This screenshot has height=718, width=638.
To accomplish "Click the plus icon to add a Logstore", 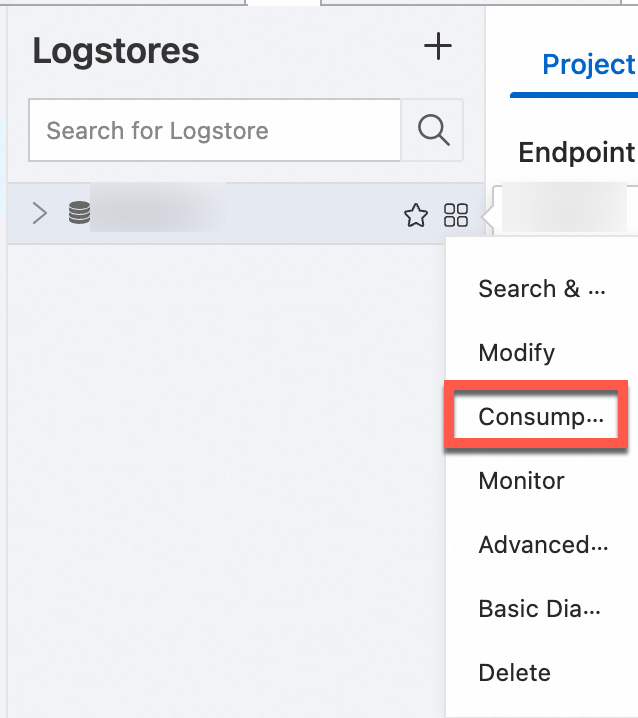I will [438, 47].
